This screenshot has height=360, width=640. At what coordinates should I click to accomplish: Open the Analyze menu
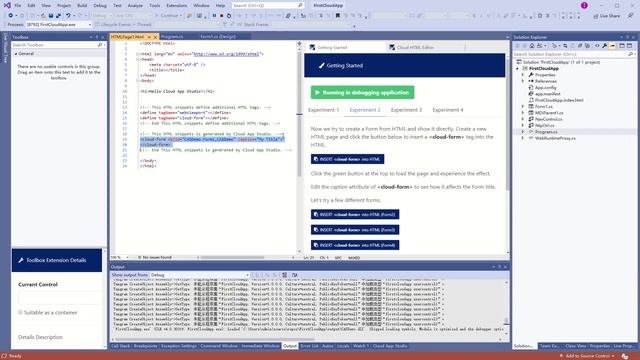point(135,5)
